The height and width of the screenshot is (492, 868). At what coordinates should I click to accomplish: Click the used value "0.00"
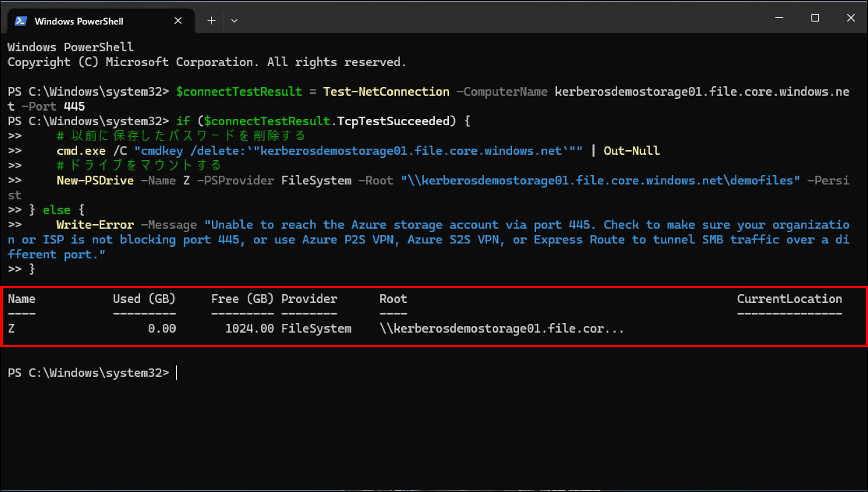[x=162, y=328]
